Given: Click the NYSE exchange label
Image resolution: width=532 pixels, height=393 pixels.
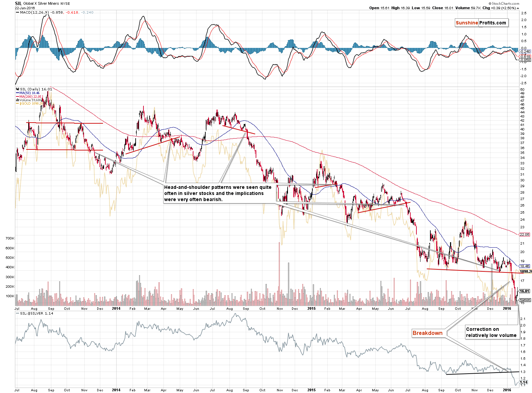Looking at the screenshot, I should pos(65,3).
